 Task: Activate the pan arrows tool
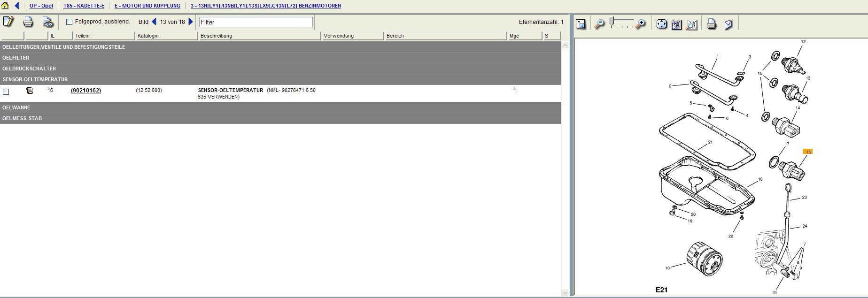(x=661, y=24)
